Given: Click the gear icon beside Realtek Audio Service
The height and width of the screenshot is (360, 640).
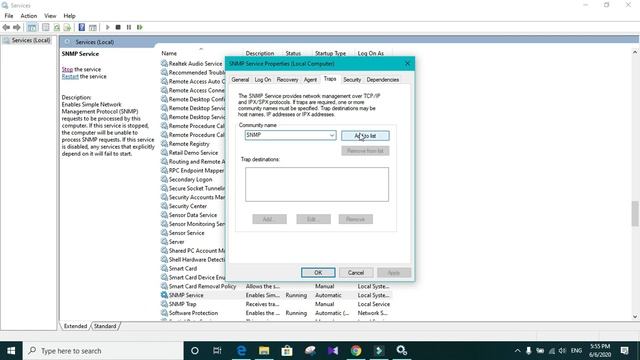Looking at the screenshot, I should (164, 63).
